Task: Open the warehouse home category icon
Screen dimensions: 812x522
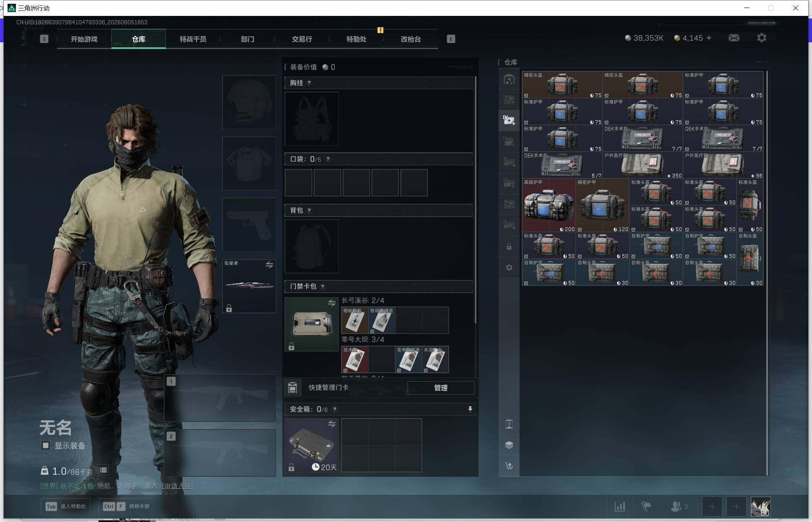Action: click(x=509, y=80)
